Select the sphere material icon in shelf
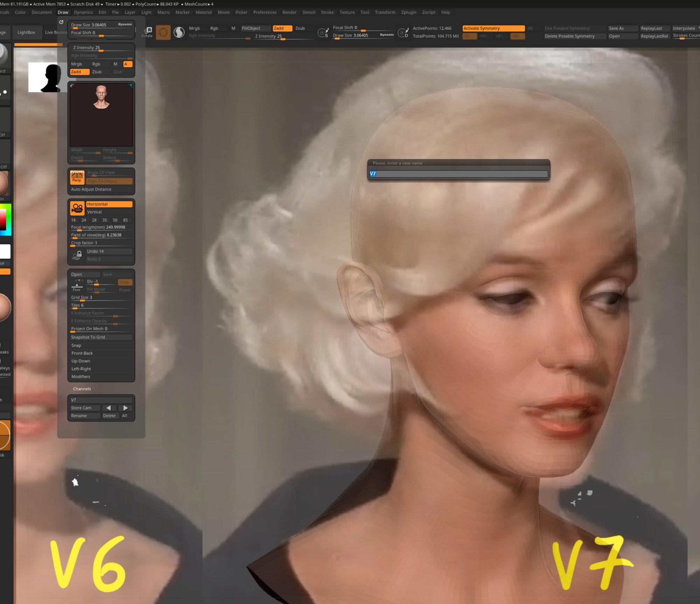 [179, 32]
